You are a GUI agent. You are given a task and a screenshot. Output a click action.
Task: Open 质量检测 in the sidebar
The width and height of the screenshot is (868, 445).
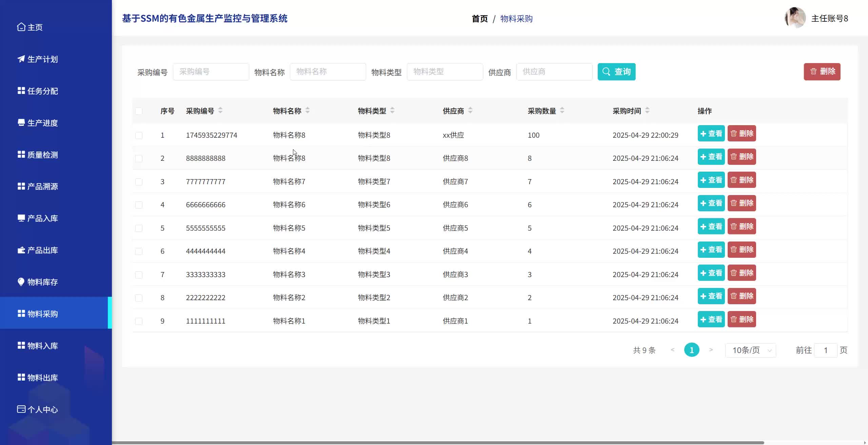pos(42,155)
